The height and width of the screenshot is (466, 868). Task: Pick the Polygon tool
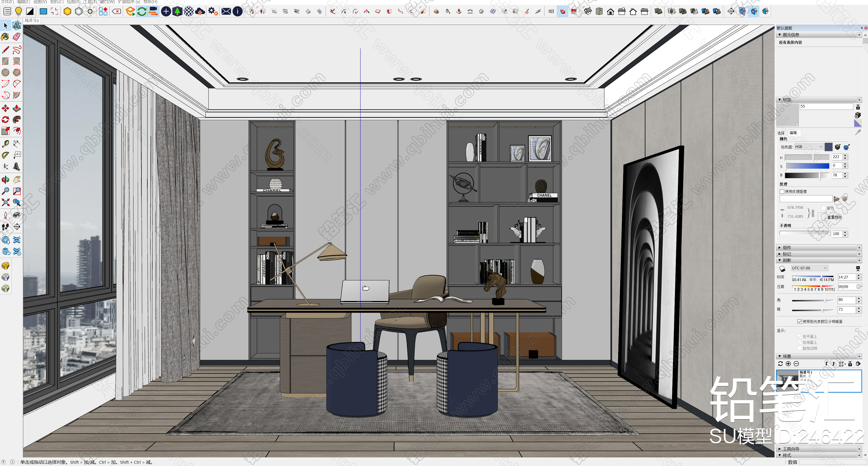point(17,72)
